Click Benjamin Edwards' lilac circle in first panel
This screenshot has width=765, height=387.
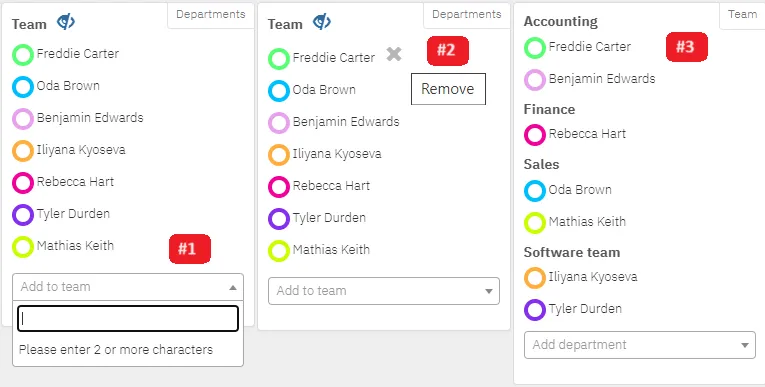point(22,119)
